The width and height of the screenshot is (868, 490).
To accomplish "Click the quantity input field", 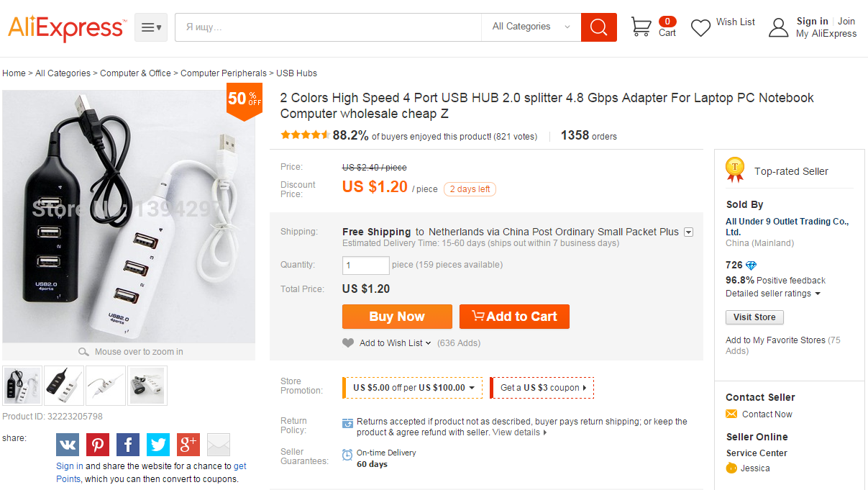I will (365, 266).
